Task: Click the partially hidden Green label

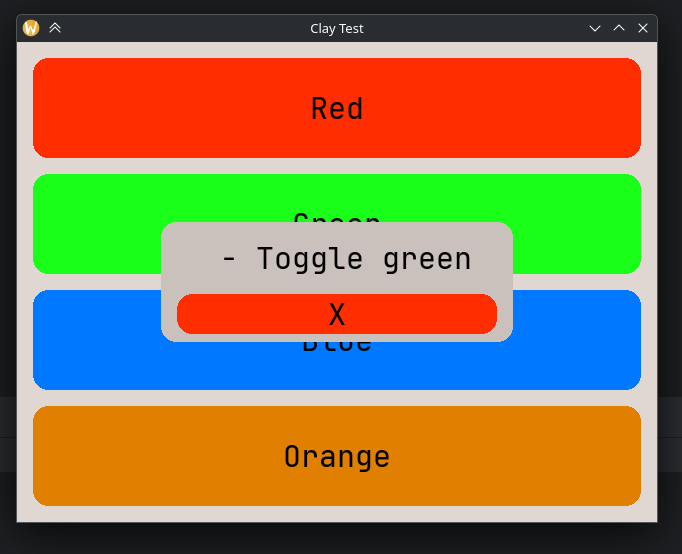Action: (337, 216)
